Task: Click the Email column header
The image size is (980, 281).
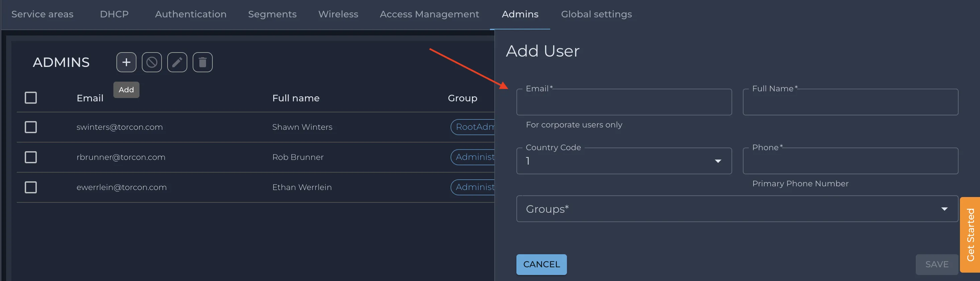Action: click(x=90, y=98)
